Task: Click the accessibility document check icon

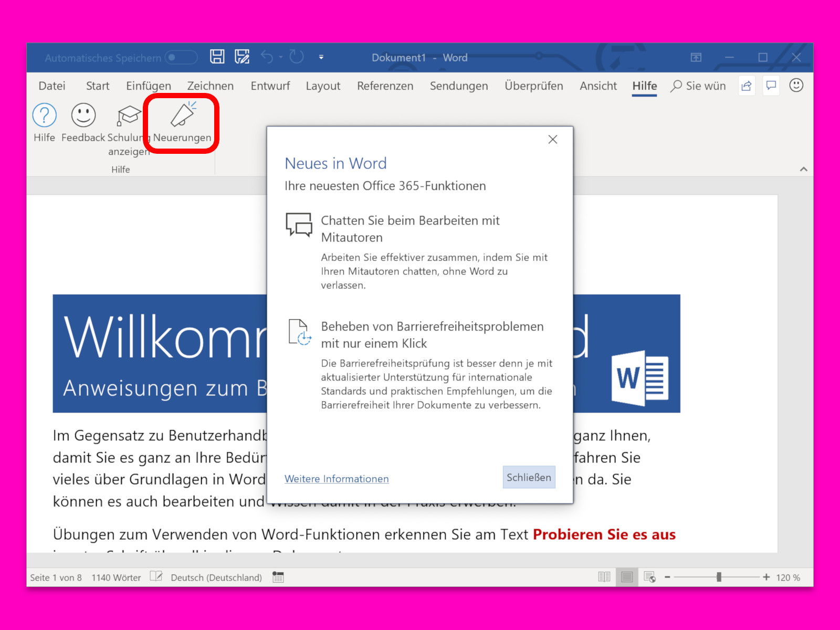Action: click(300, 332)
